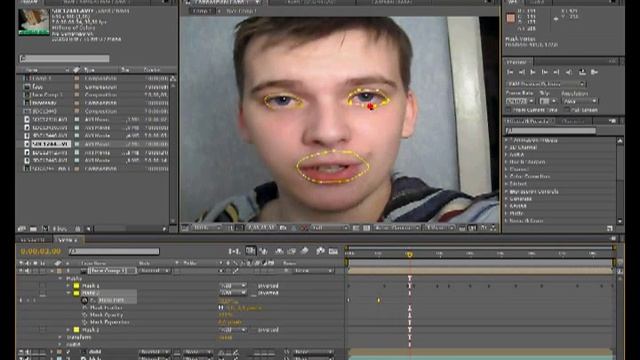Switch to Info panel tab
Image resolution: width=640 pixels, height=360 pixels.
point(513,2)
